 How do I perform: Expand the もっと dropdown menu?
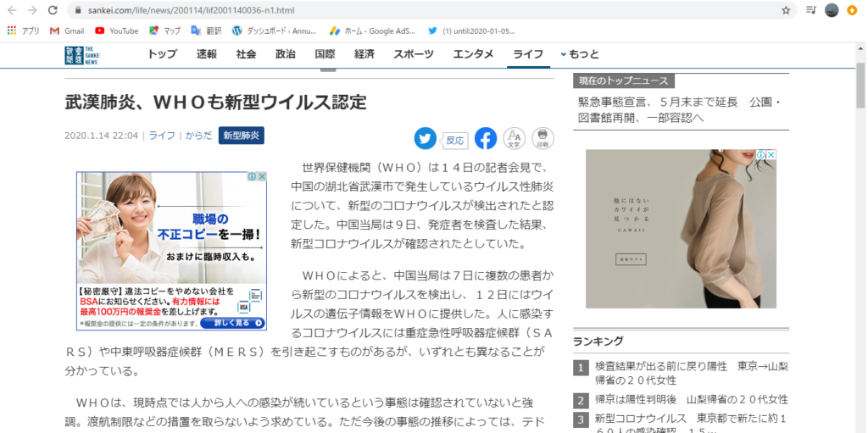pos(580,54)
